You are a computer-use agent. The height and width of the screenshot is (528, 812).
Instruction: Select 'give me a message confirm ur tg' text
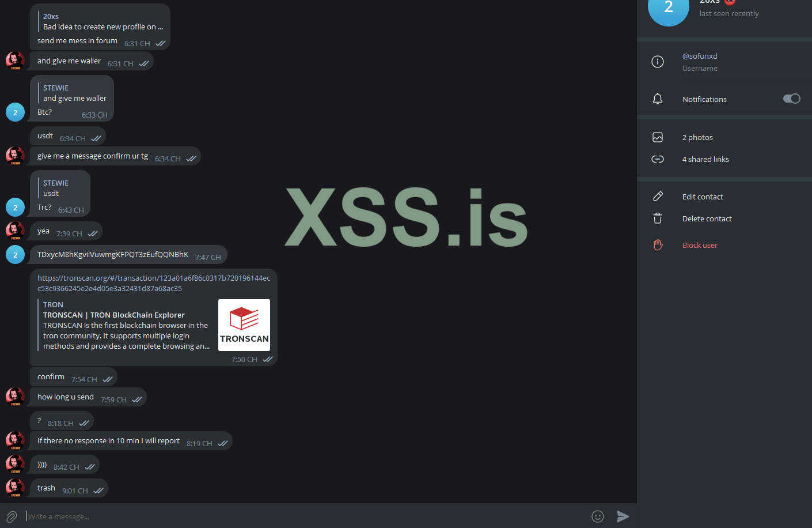(93, 156)
